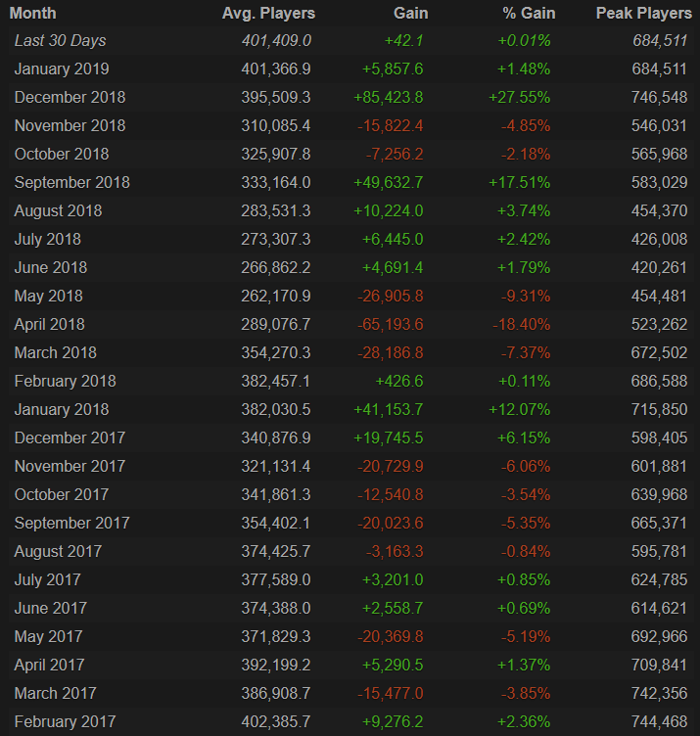The height and width of the screenshot is (736, 700).
Task: Select the March 2017 month cell
Action: point(56,693)
